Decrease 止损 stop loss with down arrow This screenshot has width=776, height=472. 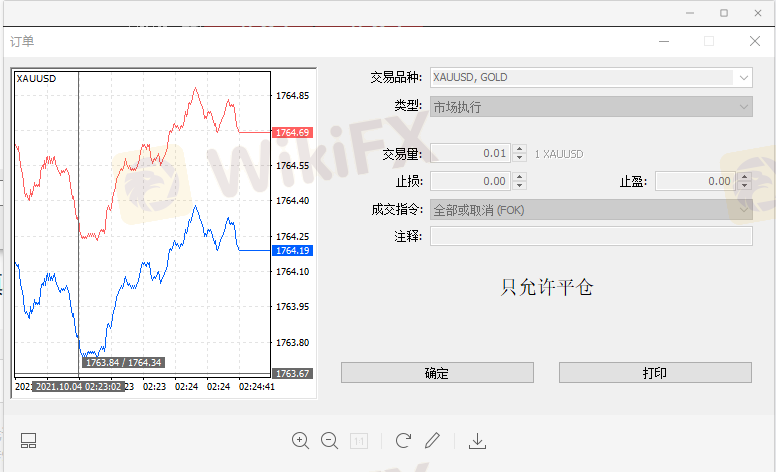(519, 186)
